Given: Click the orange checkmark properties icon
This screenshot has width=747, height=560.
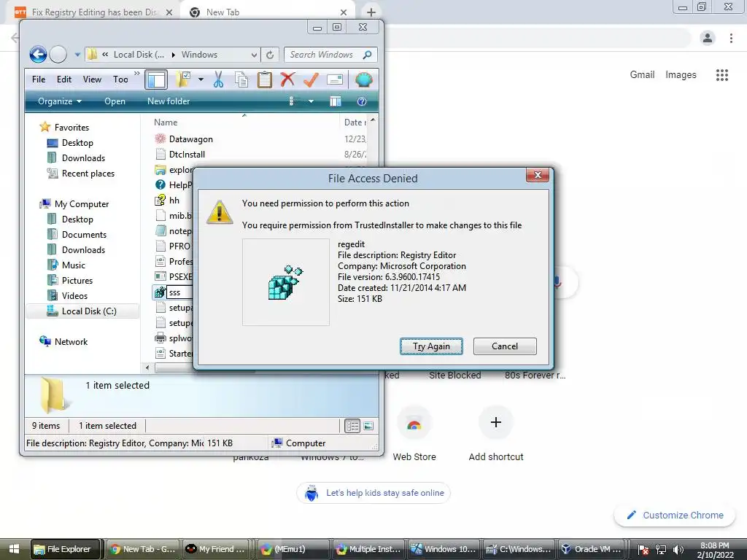Looking at the screenshot, I should coord(311,79).
